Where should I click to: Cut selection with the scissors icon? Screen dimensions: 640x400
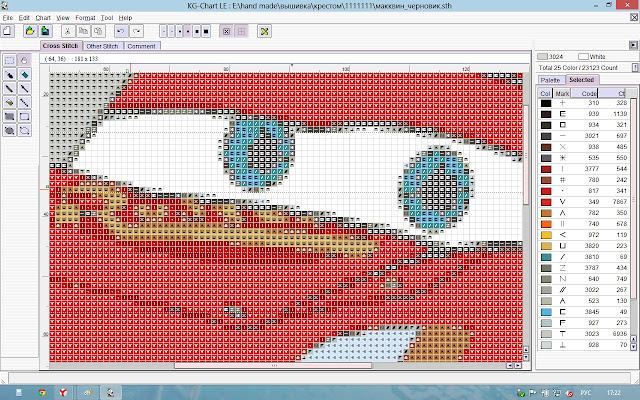(x=68, y=31)
